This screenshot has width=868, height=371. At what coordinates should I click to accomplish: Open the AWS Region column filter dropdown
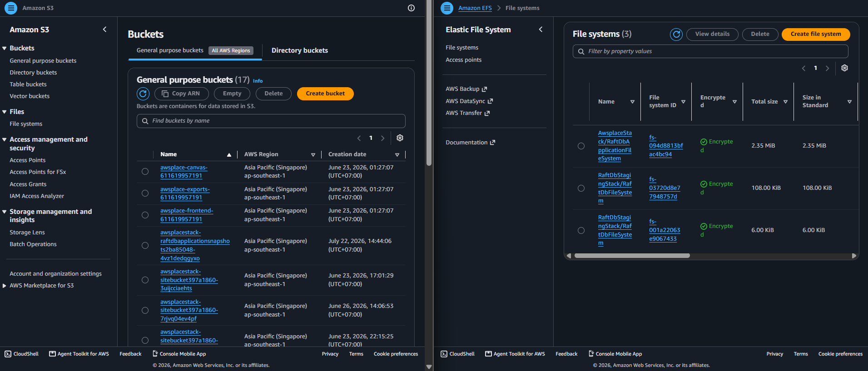313,155
